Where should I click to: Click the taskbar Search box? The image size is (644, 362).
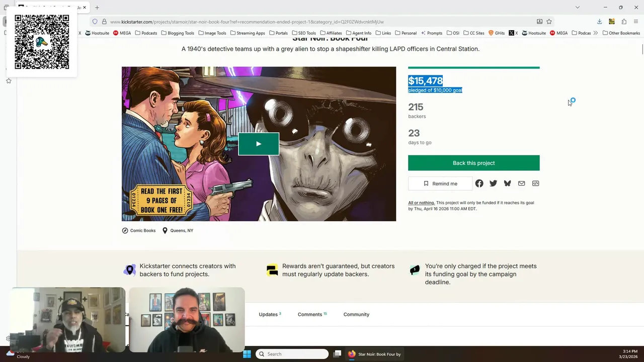(x=292, y=354)
